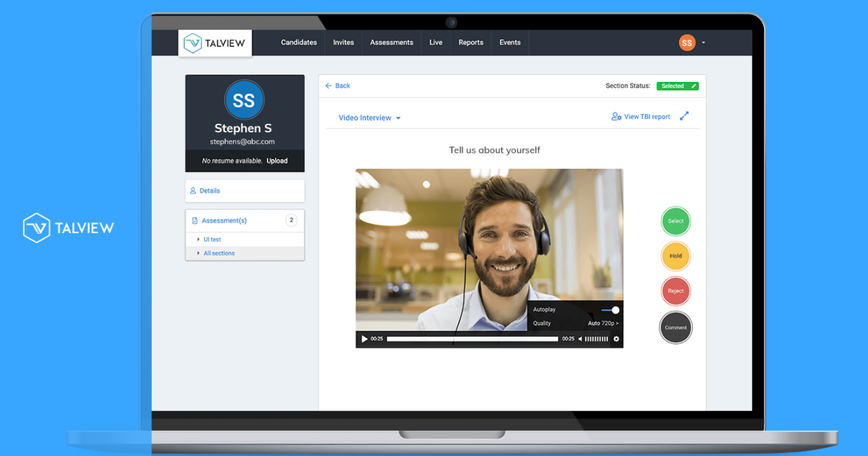Mute the video with speaker icon
This screenshot has width=868, height=456.
click(579, 339)
